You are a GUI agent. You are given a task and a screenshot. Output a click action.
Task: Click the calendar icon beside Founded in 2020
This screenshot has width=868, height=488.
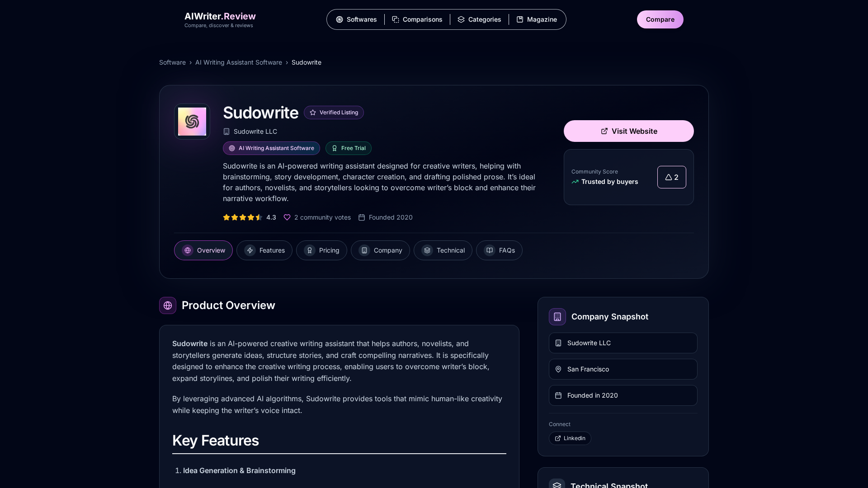click(558, 395)
